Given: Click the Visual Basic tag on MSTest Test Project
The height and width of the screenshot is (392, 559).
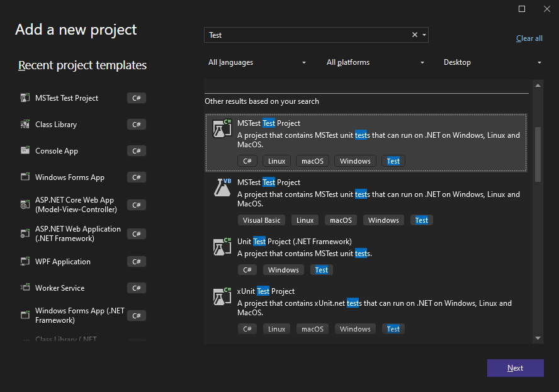Looking at the screenshot, I should point(262,220).
